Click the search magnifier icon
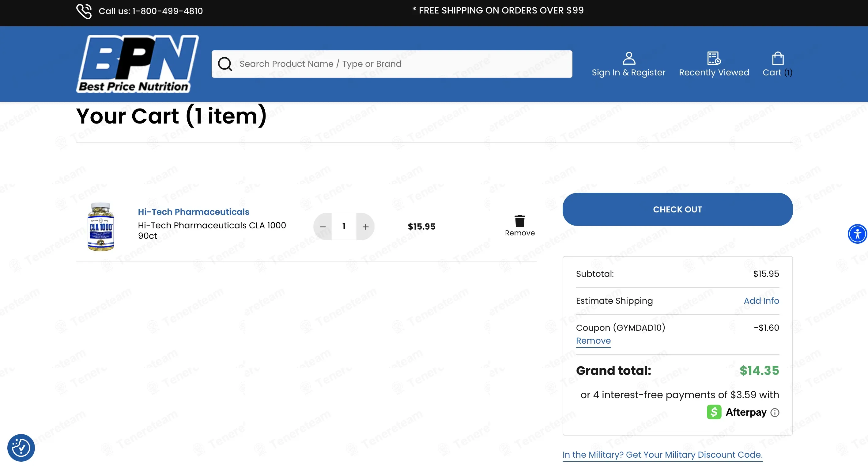Screen dimensions: 868x469 tap(225, 64)
